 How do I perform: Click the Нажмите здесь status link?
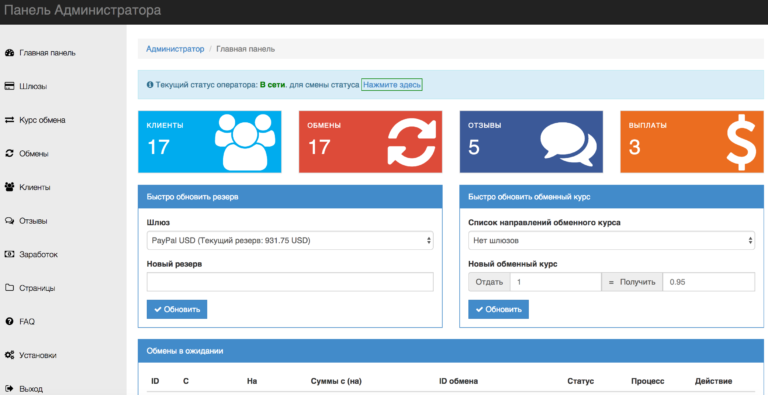point(392,85)
